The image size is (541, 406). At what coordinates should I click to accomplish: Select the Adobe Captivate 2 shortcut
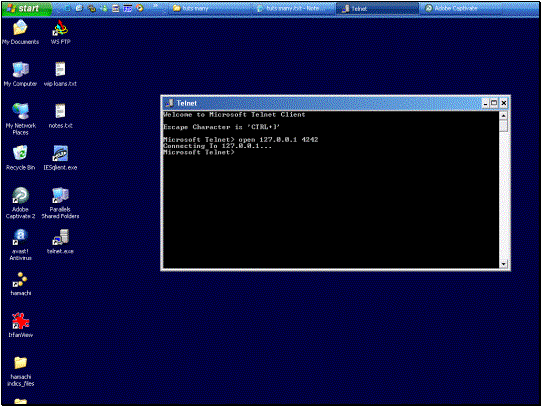[20, 203]
